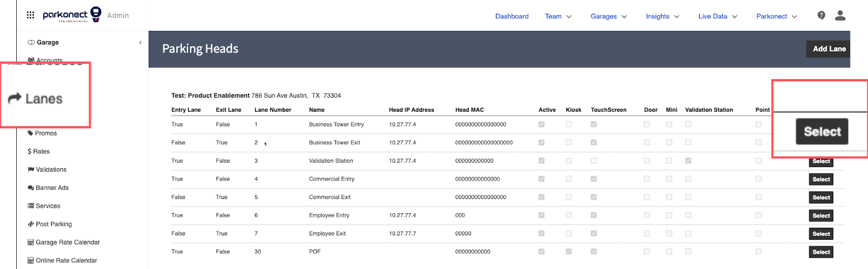Open Online Rate Calendar in sidebar
Screen dimensions: 868x269
pyautogui.click(x=66, y=261)
